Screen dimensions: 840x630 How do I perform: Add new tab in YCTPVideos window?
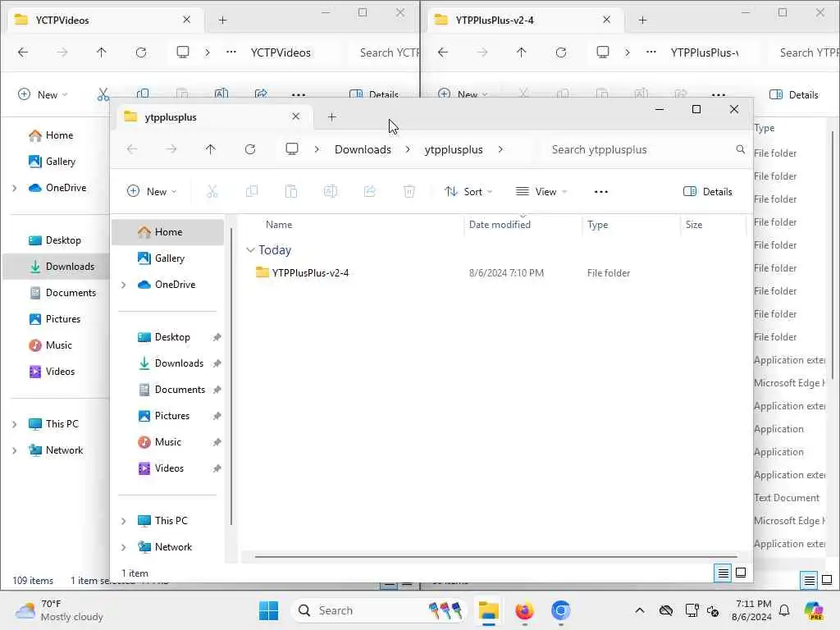click(222, 20)
